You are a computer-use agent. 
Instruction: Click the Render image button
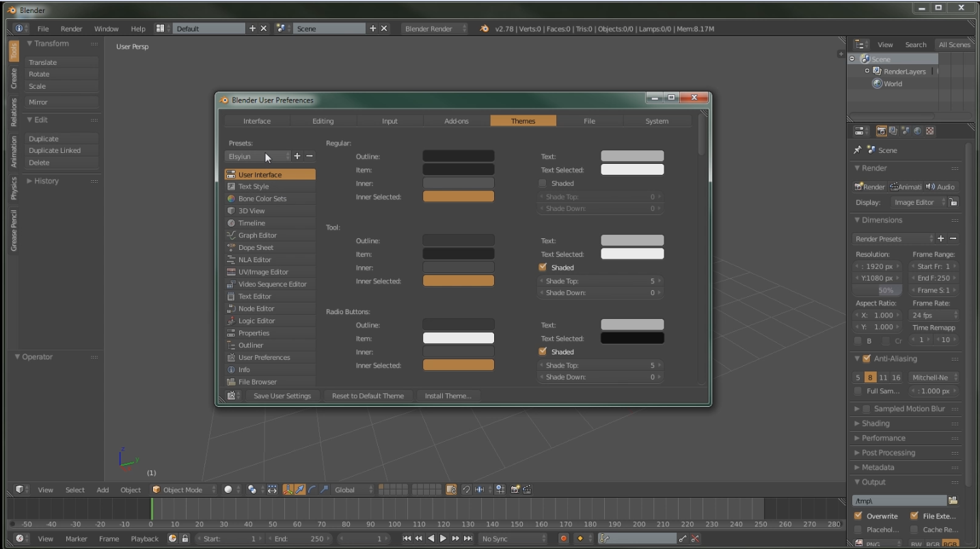tap(870, 186)
